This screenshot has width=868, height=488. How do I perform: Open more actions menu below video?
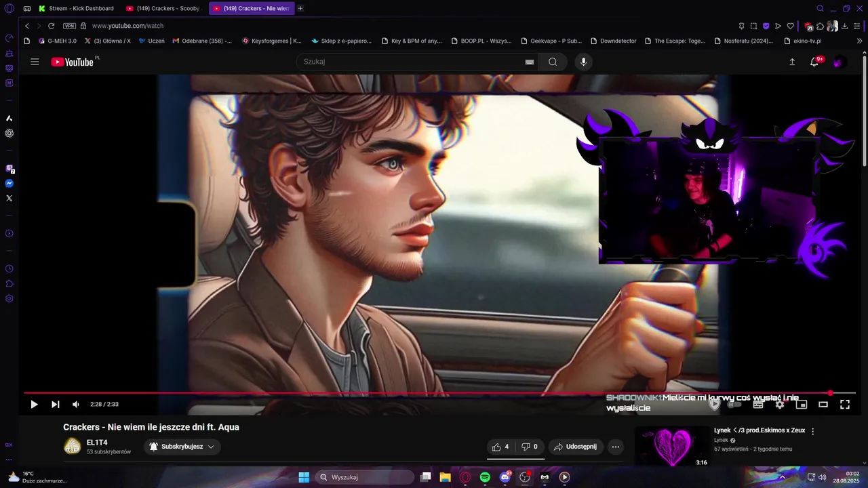click(x=616, y=447)
